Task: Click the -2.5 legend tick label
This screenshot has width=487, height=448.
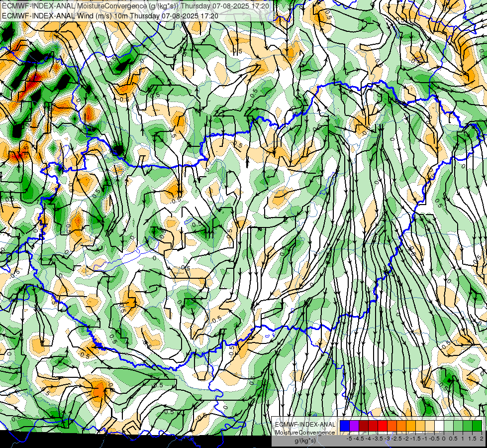Action: 396,439
